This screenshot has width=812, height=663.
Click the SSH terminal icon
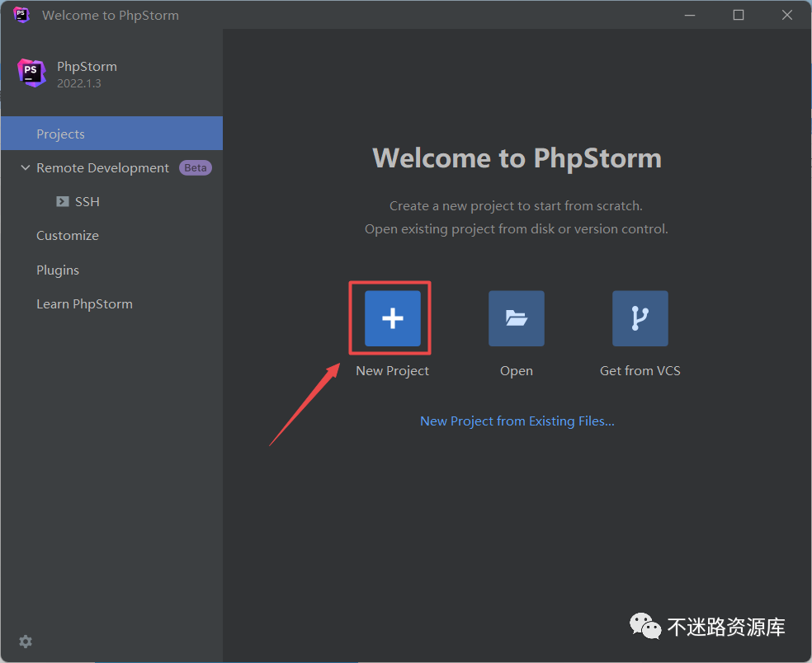(63, 201)
